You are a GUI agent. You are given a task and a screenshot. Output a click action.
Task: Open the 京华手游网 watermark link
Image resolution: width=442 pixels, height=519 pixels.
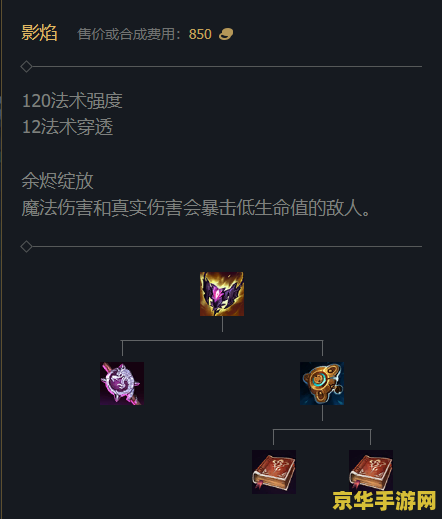click(x=384, y=501)
